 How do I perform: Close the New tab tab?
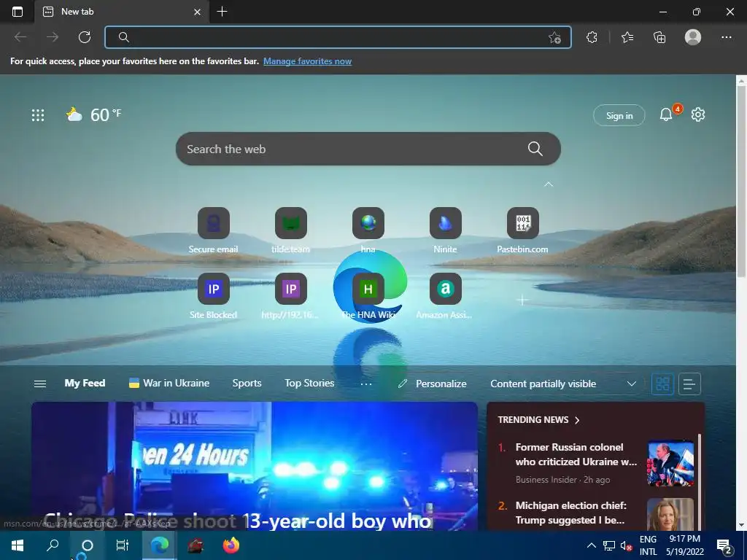(x=197, y=12)
